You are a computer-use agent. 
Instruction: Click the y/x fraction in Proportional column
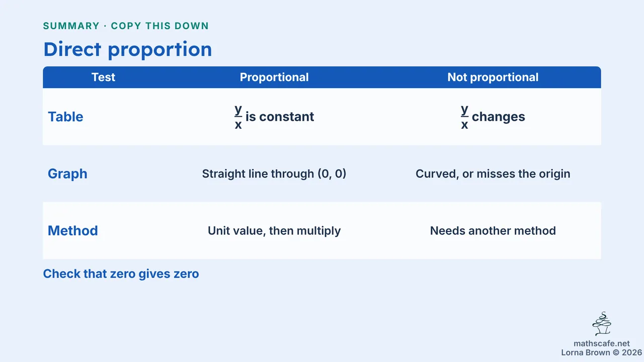[238, 117]
